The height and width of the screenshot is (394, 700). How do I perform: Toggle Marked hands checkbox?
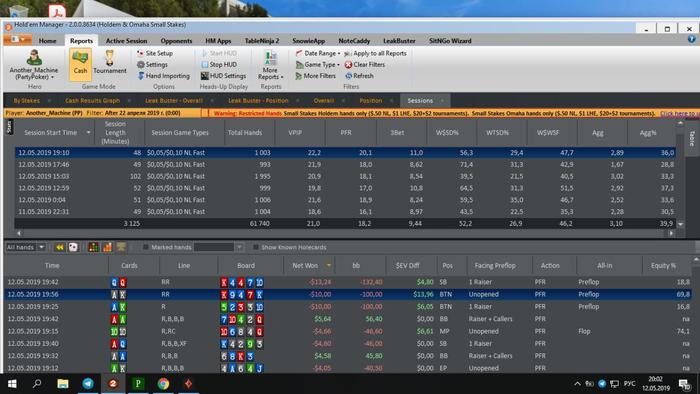(145, 247)
